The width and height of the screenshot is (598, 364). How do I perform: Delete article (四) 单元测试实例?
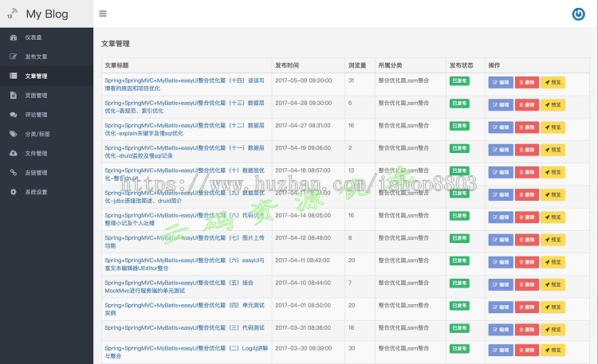(527, 307)
